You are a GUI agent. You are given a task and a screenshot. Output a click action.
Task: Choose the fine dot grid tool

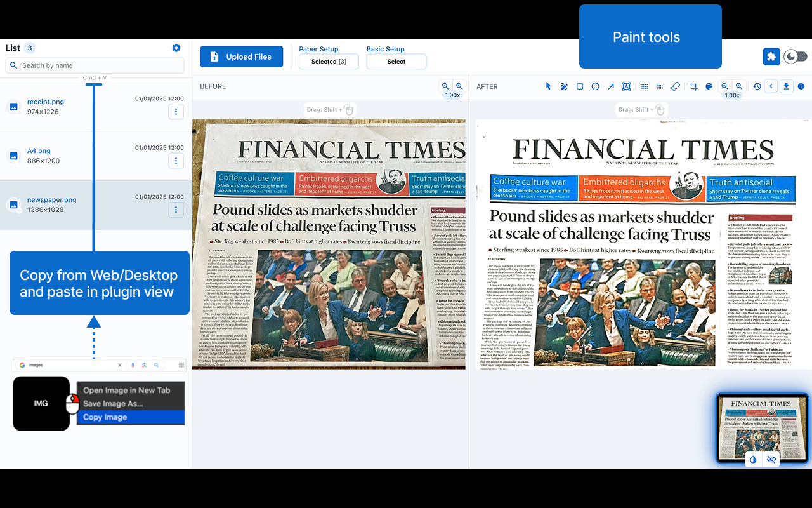(x=660, y=86)
